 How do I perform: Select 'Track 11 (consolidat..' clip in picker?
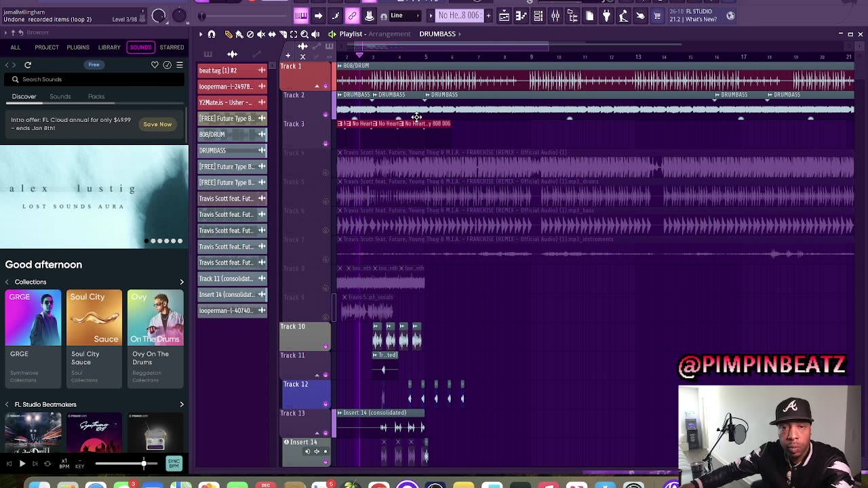tap(233, 279)
